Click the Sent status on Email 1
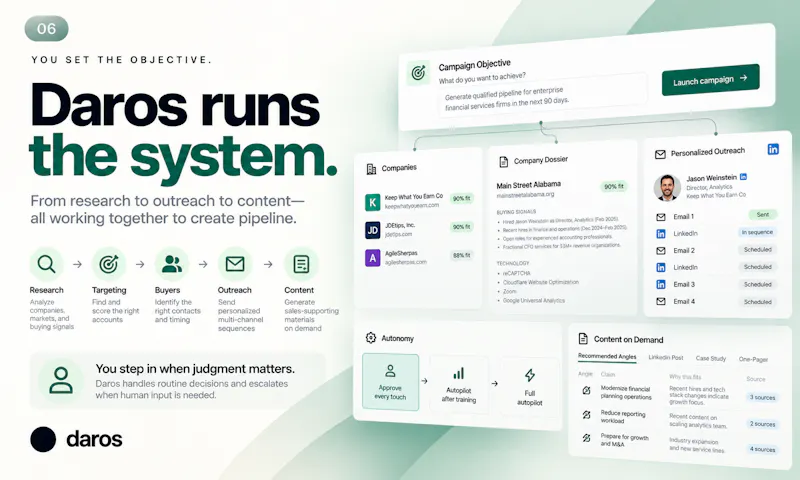This screenshot has height=480, width=800. 763,215
